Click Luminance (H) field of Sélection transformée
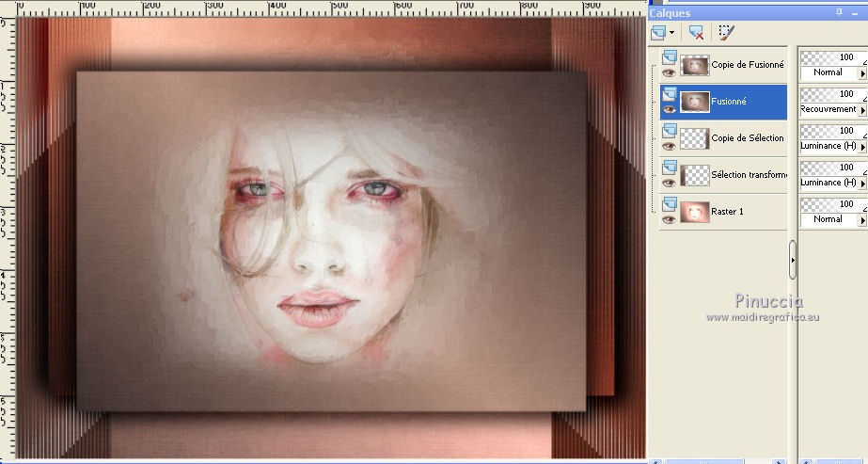The width and height of the screenshot is (868, 464). click(x=829, y=183)
